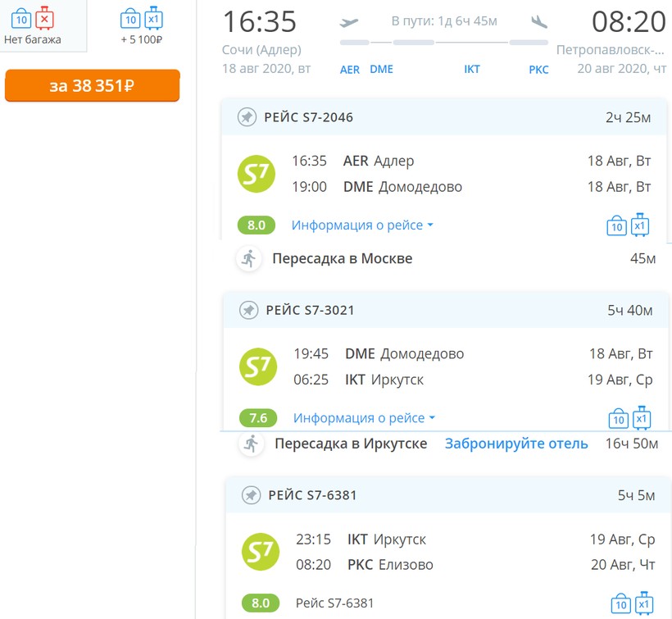Screen dimensions: 672x619
Task: Click checked baggage icon on flight S7-2046
Action: (x=640, y=225)
